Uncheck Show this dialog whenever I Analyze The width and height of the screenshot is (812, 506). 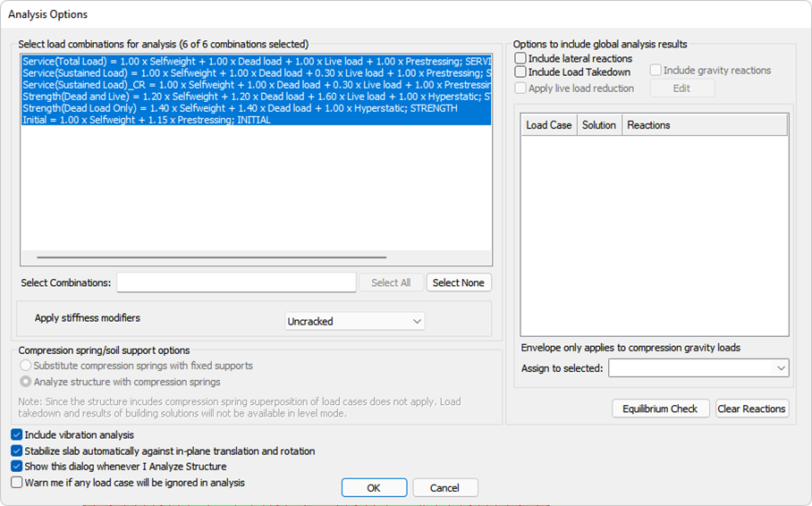tap(17, 467)
